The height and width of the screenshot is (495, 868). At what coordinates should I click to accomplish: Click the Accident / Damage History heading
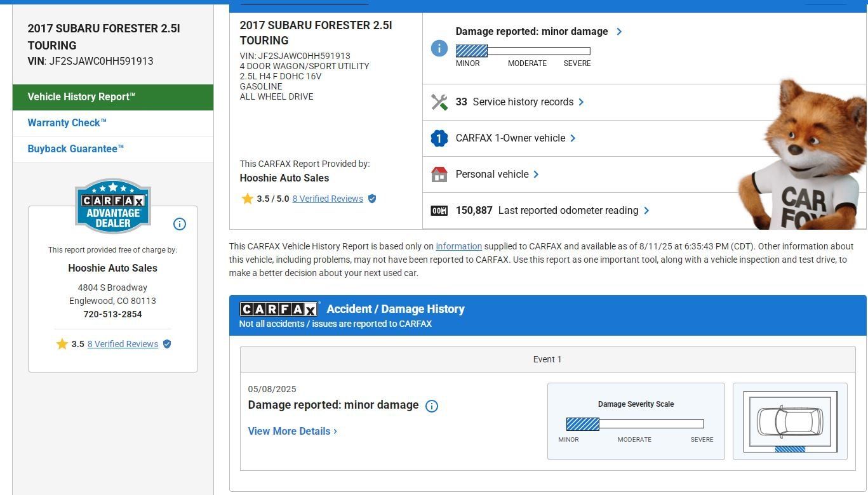pos(396,309)
